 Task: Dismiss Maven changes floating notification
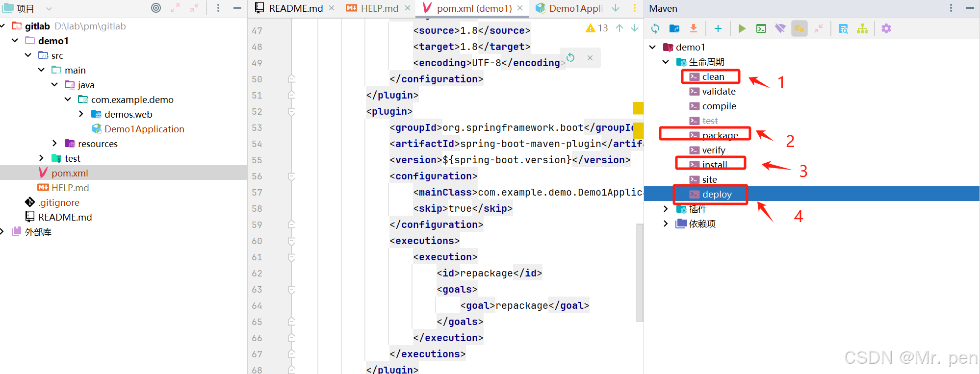(x=590, y=58)
